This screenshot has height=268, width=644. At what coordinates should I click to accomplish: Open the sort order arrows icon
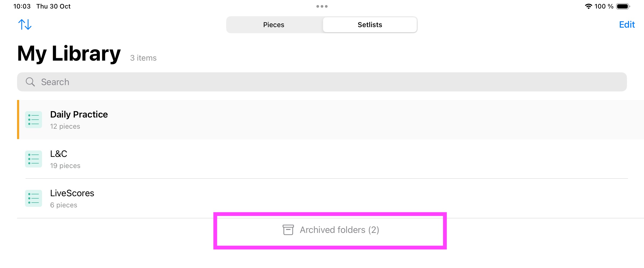click(25, 24)
